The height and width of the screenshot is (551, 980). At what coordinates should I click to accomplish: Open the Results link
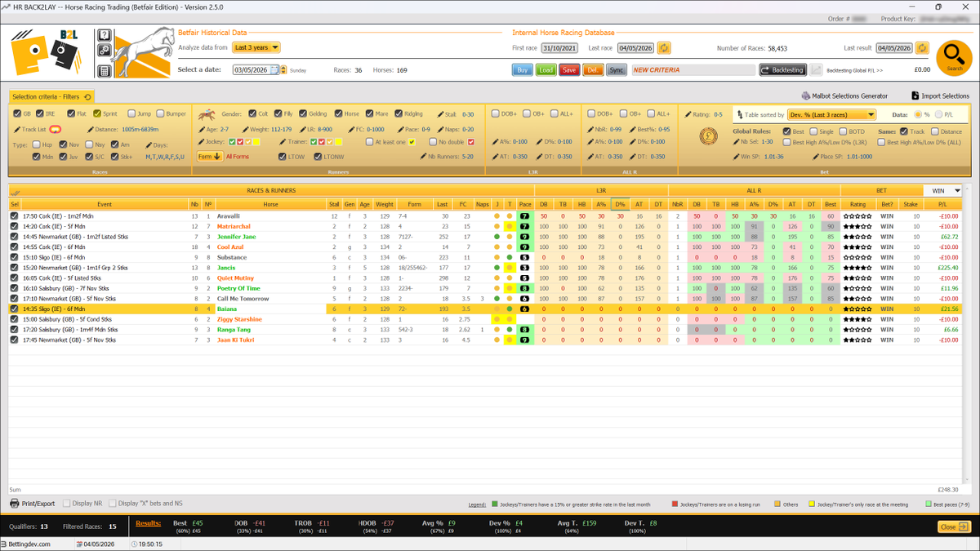148,522
